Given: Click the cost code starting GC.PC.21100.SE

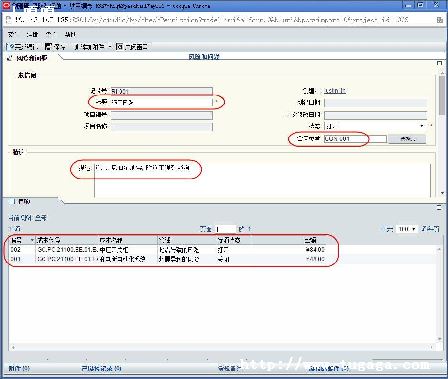Looking at the screenshot, I should click(68, 250).
